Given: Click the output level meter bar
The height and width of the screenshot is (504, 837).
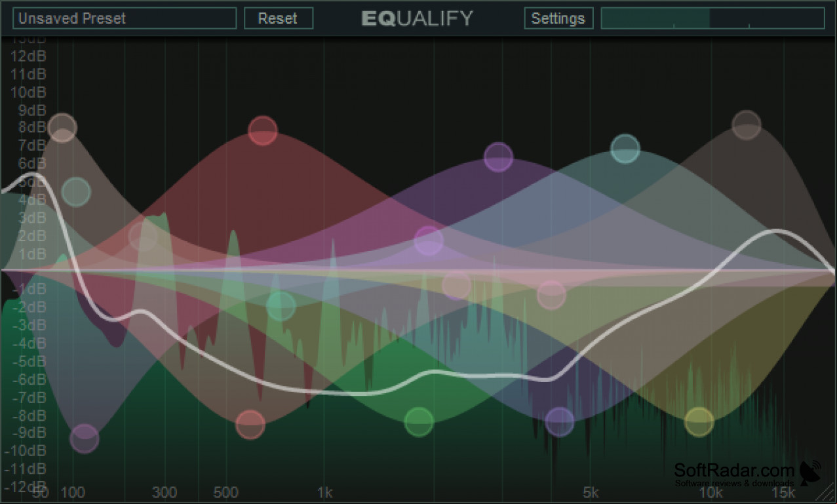Looking at the screenshot, I should 712,18.
